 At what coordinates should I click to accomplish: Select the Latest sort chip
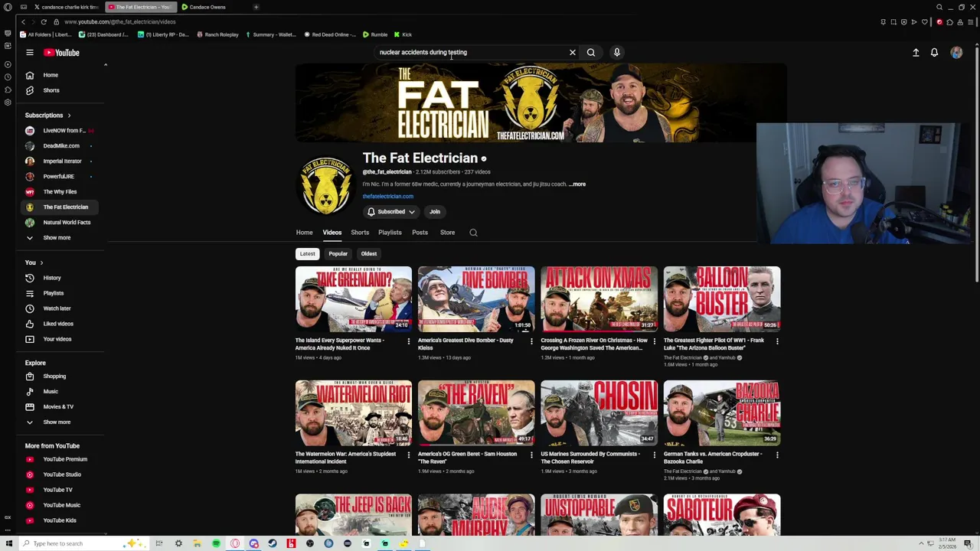click(307, 254)
